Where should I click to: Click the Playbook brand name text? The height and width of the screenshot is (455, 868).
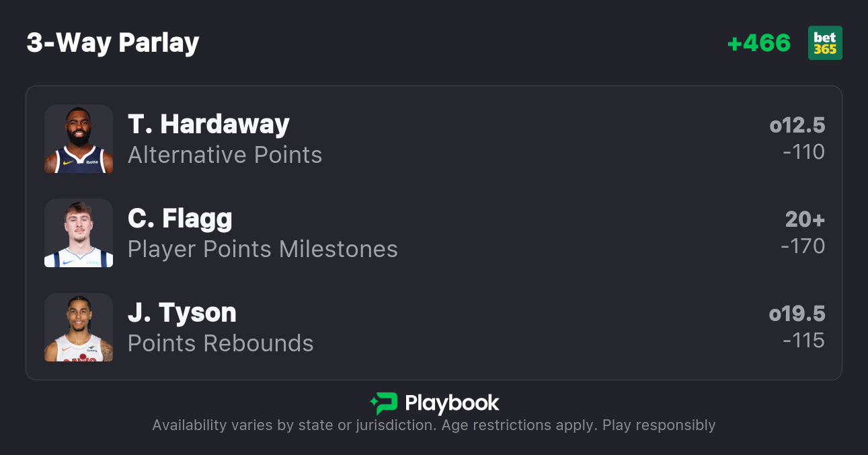(452, 403)
